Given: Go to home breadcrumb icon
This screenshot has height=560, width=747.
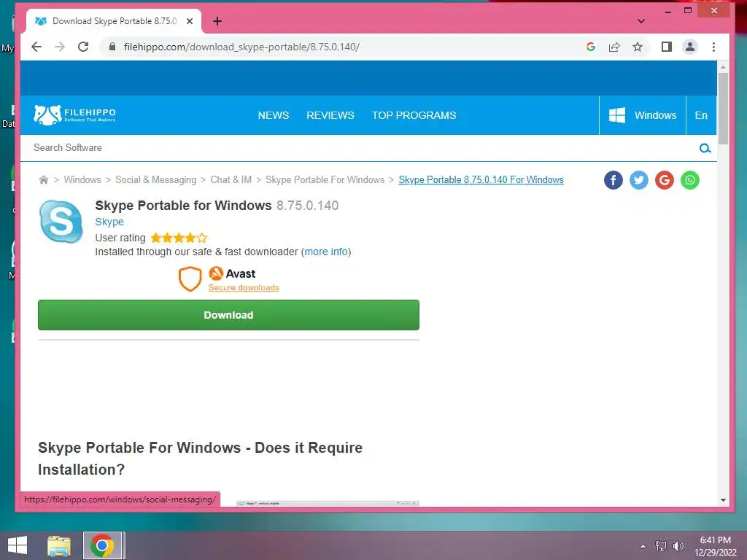Looking at the screenshot, I should tap(43, 179).
